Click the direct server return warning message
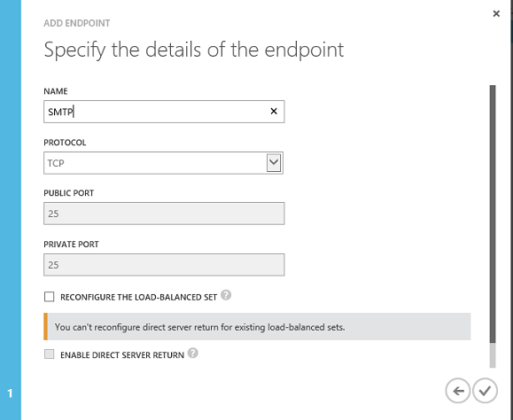The image size is (513, 420). pyautogui.click(x=257, y=326)
